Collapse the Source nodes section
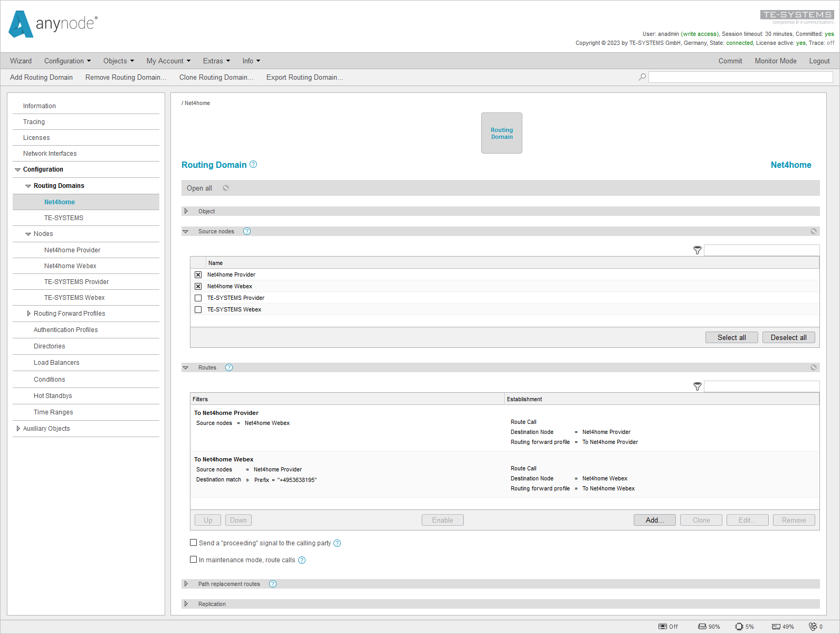This screenshot has height=634, width=840. [186, 231]
